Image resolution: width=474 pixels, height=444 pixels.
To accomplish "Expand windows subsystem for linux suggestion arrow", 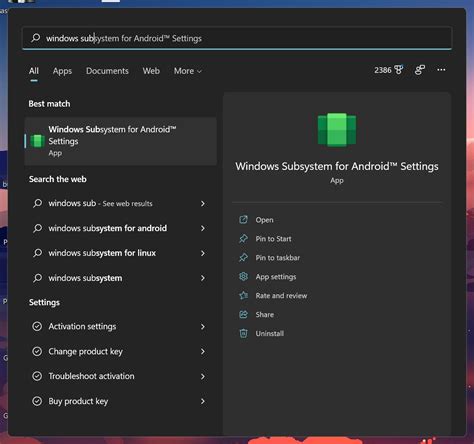I will tap(203, 253).
